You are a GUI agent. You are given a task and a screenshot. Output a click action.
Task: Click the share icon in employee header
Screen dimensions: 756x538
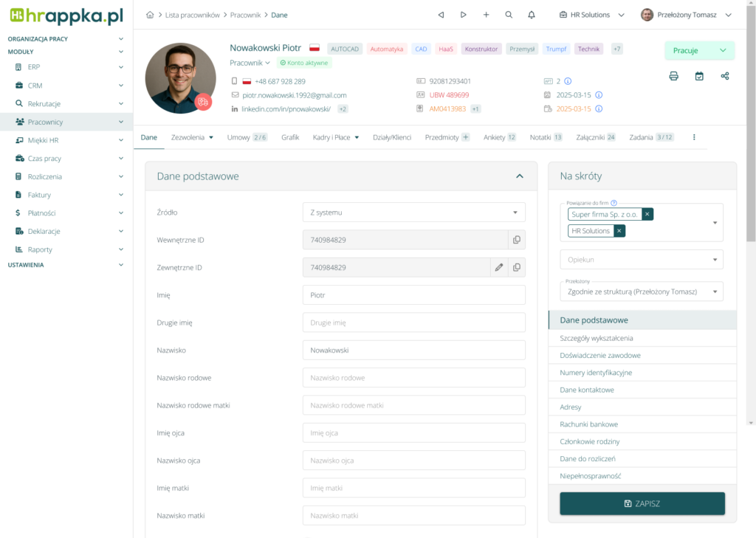click(724, 76)
